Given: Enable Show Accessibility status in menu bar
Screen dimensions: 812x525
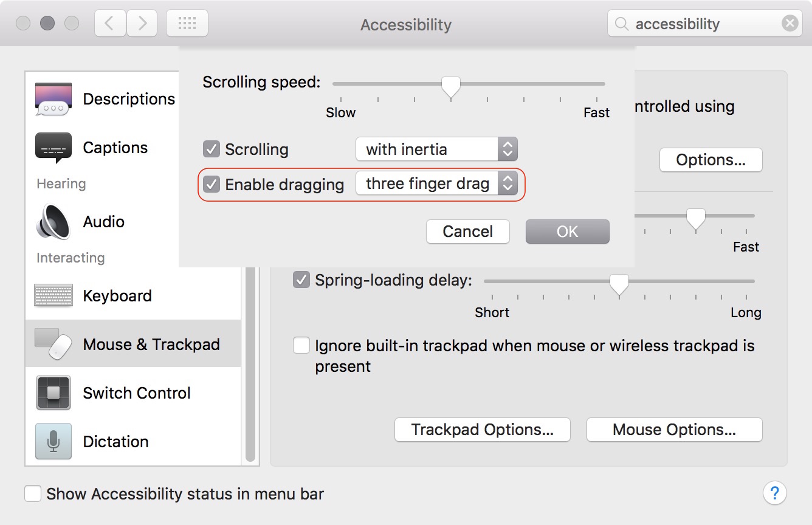Looking at the screenshot, I should tap(33, 493).
